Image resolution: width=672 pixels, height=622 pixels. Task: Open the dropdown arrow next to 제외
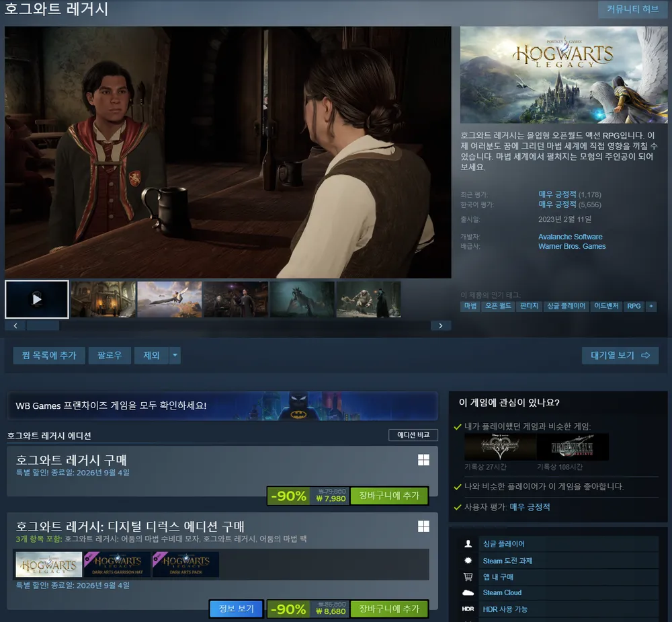[175, 355]
